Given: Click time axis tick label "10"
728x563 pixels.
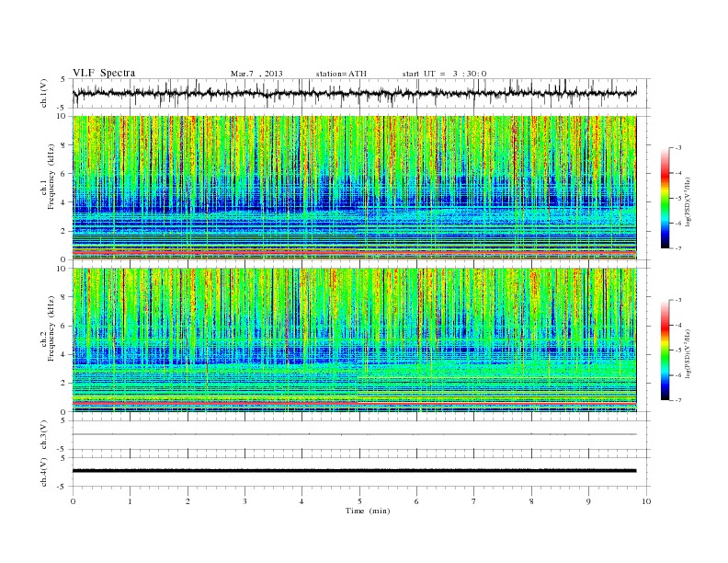Looking at the screenshot, I should pyautogui.click(x=646, y=501).
